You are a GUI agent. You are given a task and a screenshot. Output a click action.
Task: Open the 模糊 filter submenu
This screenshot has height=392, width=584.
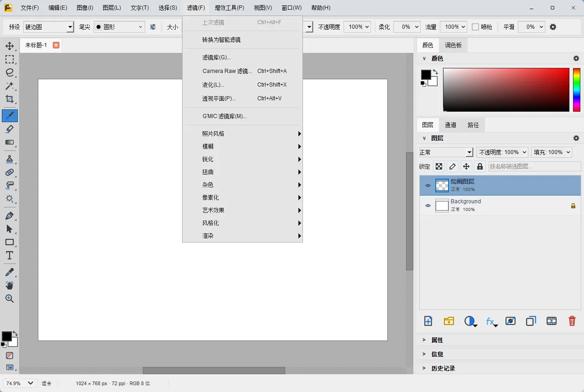pyautogui.click(x=242, y=146)
